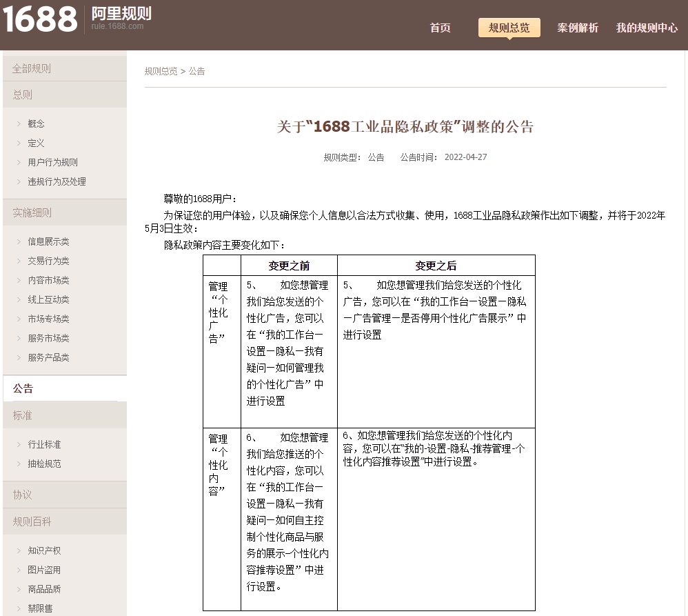Click the 管理“个性化广告” row label
688x616 pixels.
click(218, 312)
